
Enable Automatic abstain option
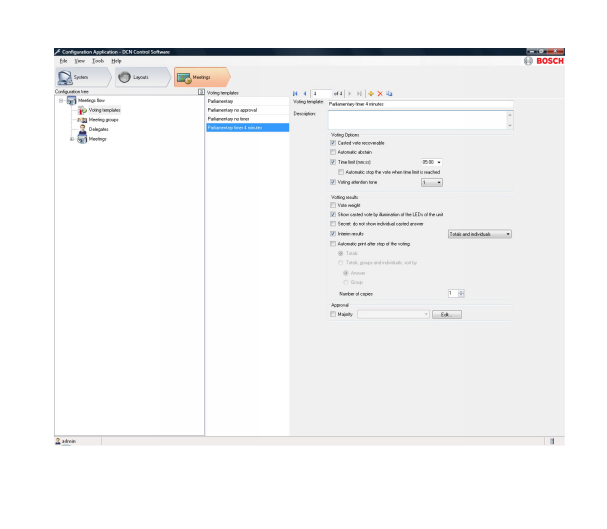(x=333, y=152)
